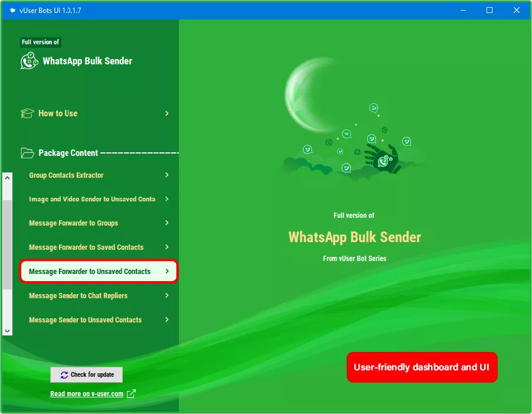
Task: Click the graduation cap How to Use icon
Action: pyautogui.click(x=27, y=113)
